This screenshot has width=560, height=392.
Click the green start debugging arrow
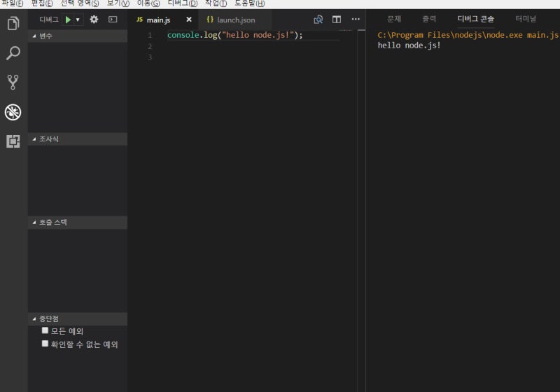pos(68,20)
